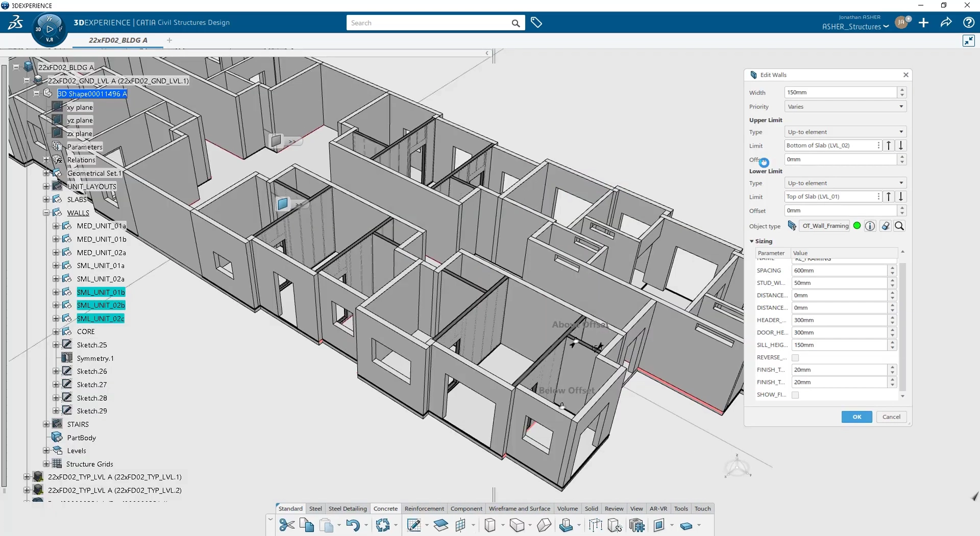Open the Sketch pencil grid tool
980x536 pixels.
(x=414, y=525)
